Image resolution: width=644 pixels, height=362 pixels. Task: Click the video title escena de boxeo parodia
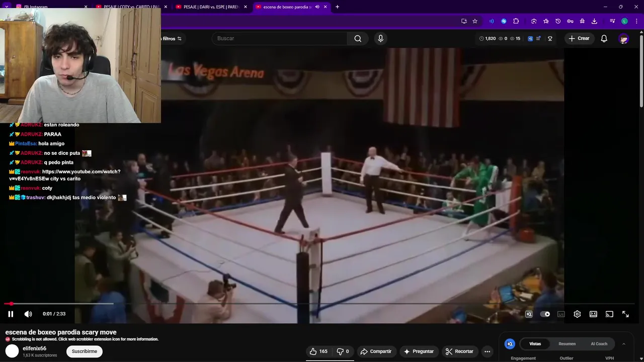pos(61,332)
